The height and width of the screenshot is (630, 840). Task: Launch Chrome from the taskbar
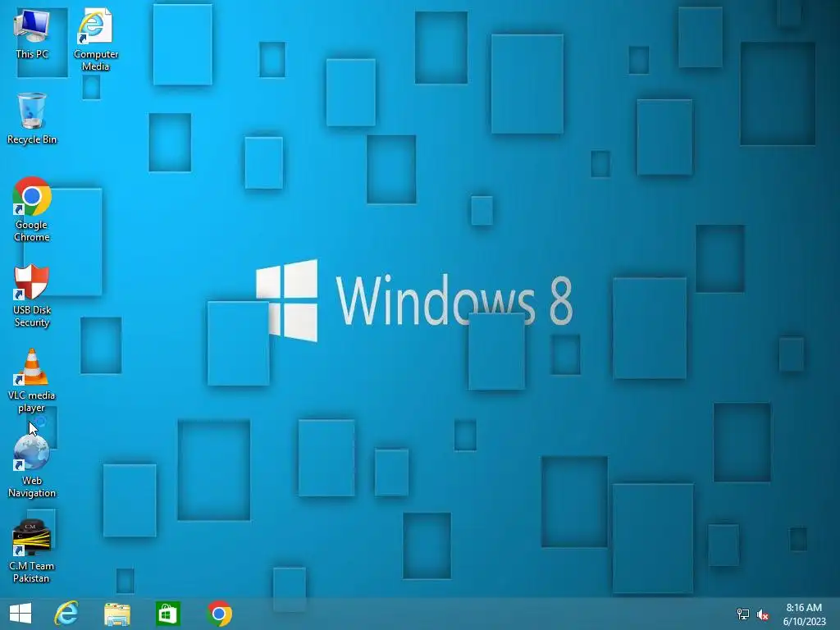(x=219, y=614)
